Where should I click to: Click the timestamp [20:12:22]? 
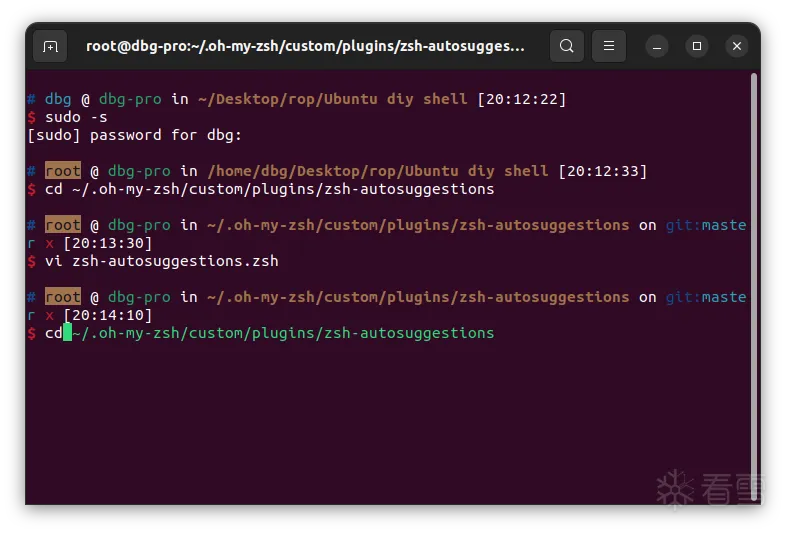(521, 99)
